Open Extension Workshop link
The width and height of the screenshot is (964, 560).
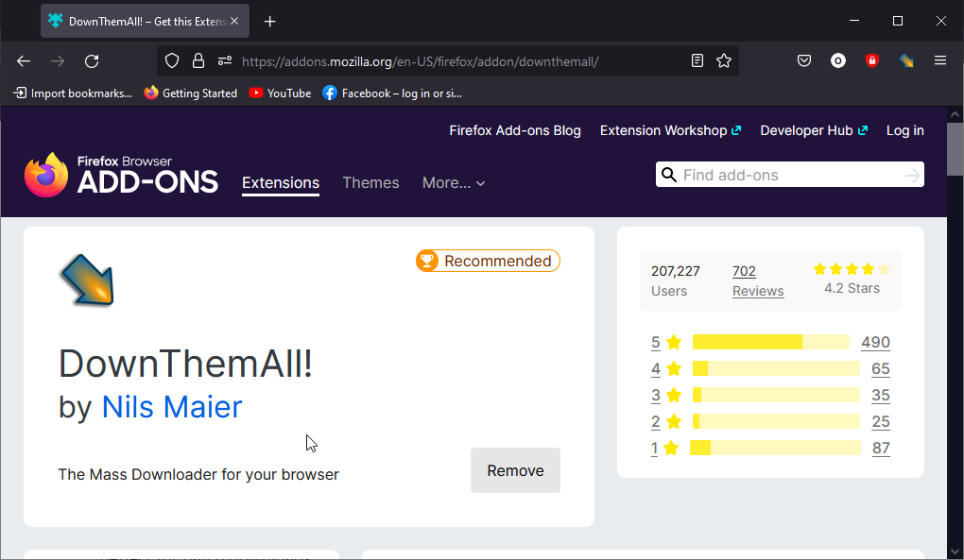click(x=670, y=130)
